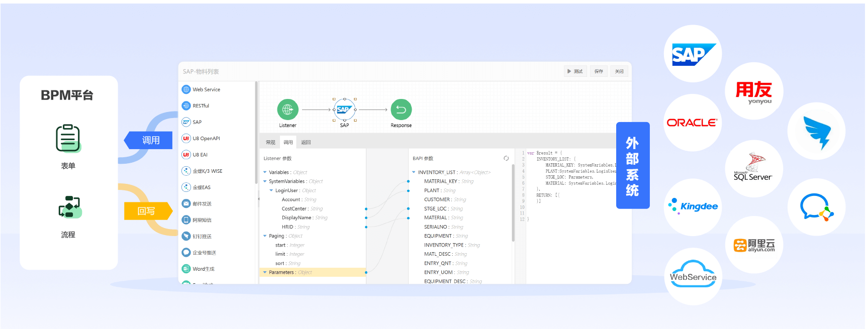Collapse the Paging object node
The width and height of the screenshot is (868, 329).
[265, 236]
